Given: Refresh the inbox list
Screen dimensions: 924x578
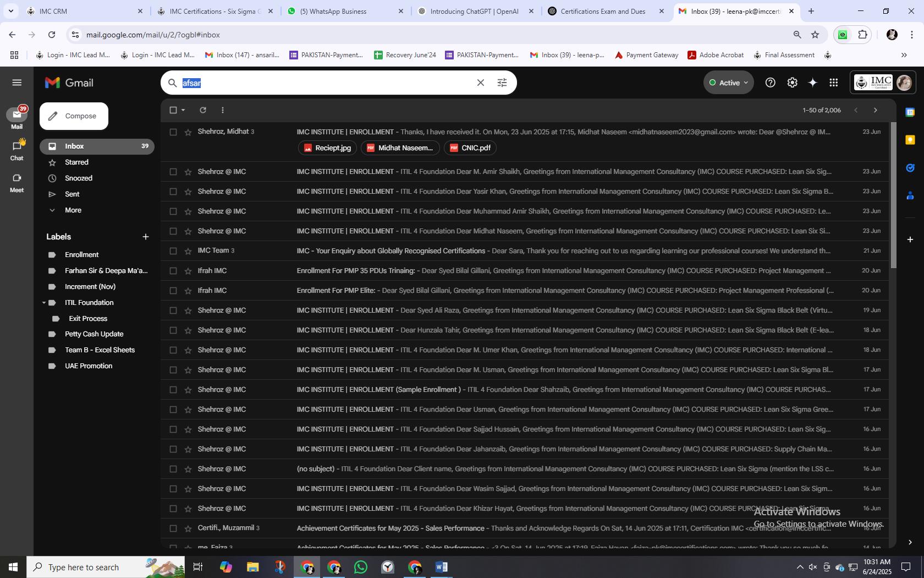Looking at the screenshot, I should [203, 110].
